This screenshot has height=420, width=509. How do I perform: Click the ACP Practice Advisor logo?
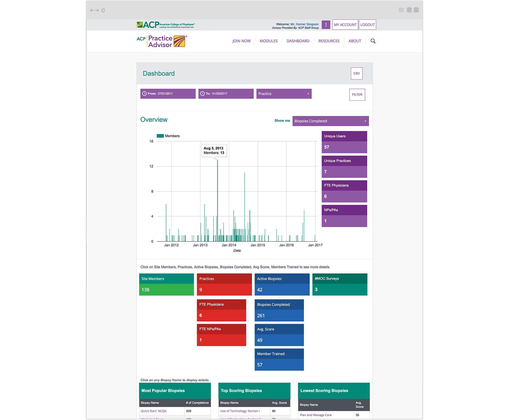click(x=161, y=41)
